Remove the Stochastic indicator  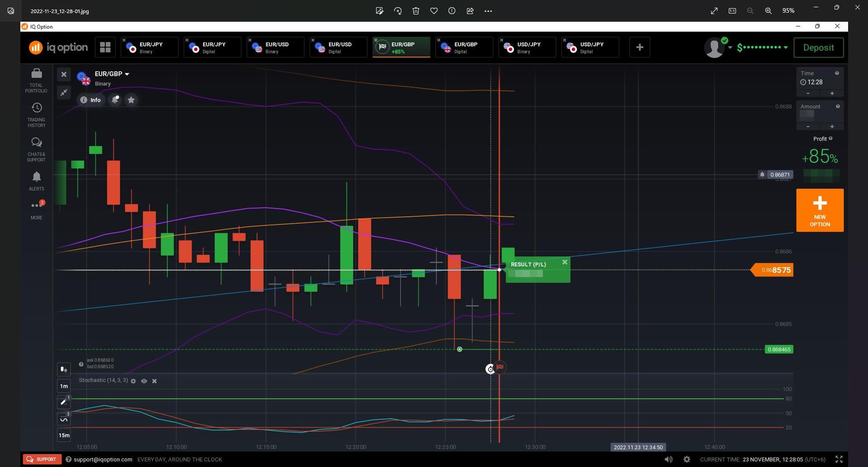154,381
